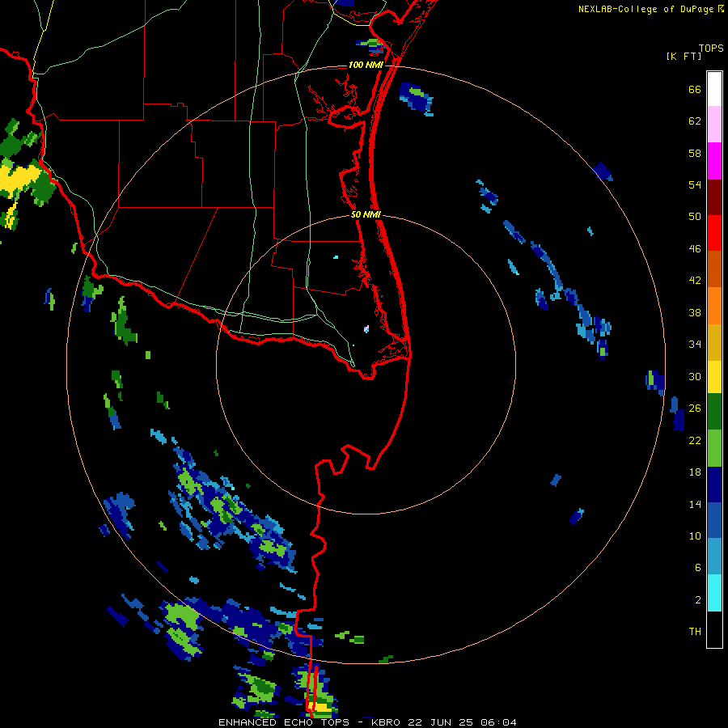Click the TOPS legend title
This screenshot has width=728, height=728.
pos(711,49)
